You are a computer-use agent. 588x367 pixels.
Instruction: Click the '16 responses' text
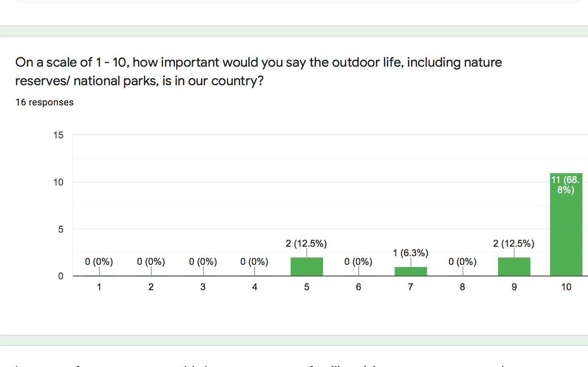point(45,103)
